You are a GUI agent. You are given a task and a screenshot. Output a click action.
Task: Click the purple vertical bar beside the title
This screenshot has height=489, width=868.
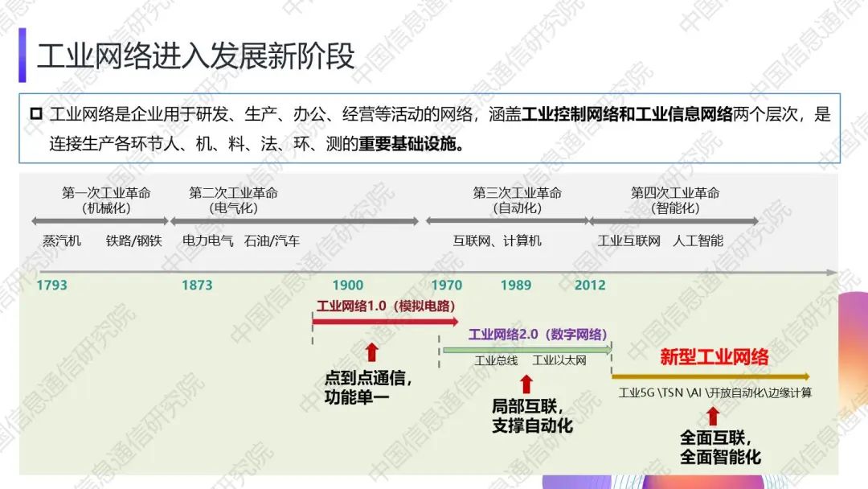23,55
